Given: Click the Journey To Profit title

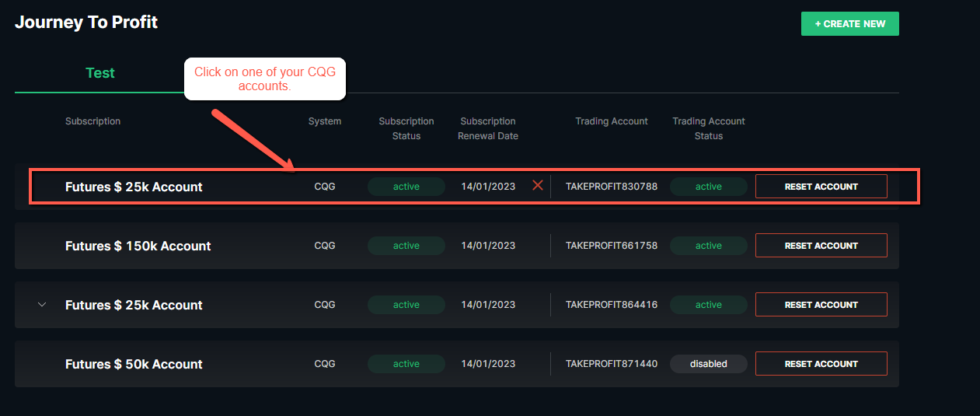Looking at the screenshot, I should tap(86, 23).
